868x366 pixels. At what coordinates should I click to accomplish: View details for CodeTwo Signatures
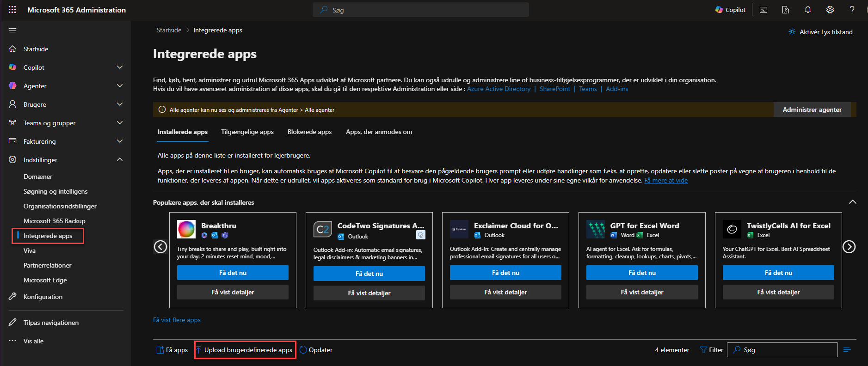[369, 293]
